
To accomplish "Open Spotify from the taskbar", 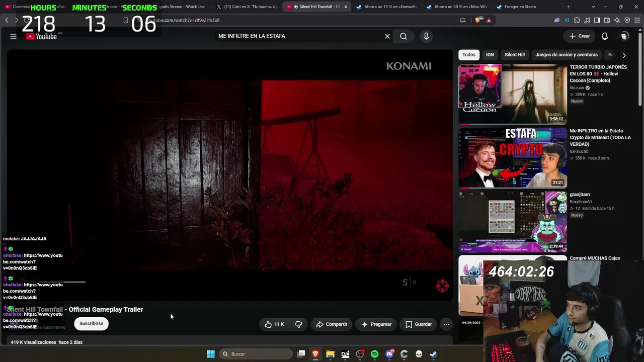I will tap(374, 354).
